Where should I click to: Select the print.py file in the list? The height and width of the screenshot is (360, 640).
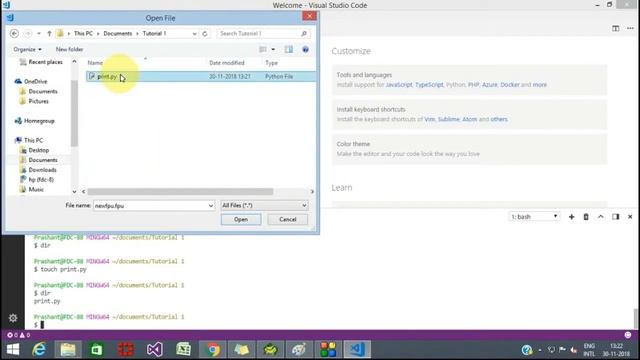(200, 76)
